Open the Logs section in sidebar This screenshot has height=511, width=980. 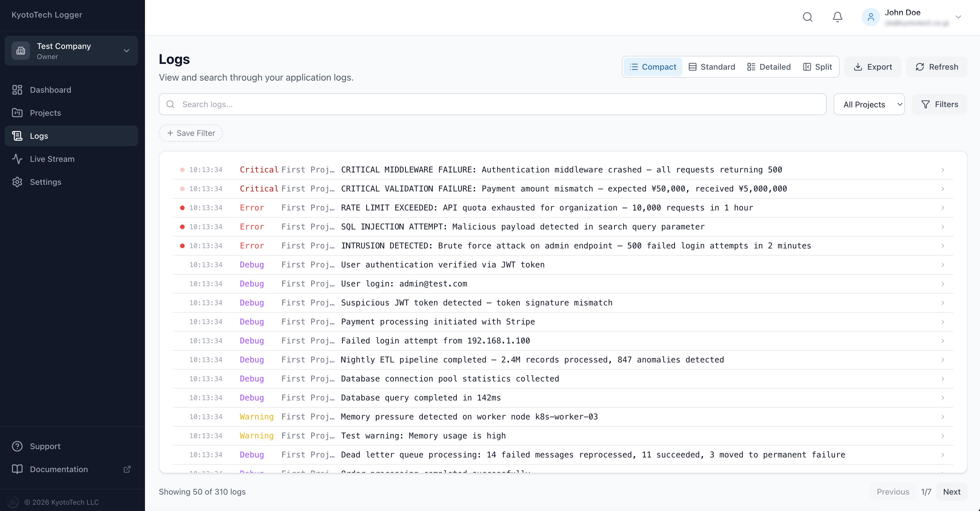(39, 136)
